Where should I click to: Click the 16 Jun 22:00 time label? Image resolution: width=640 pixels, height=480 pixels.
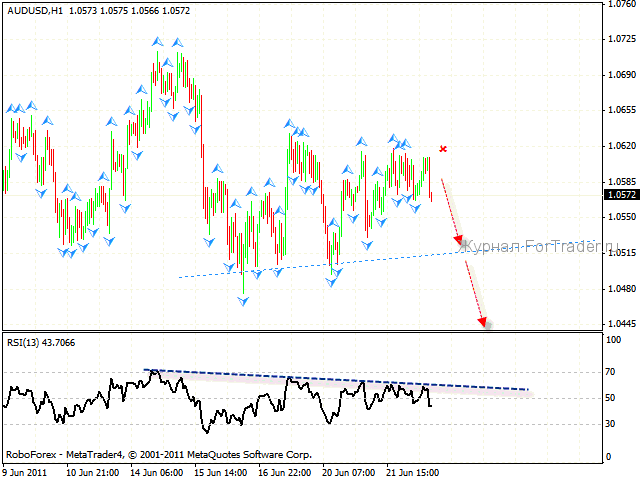[284, 473]
